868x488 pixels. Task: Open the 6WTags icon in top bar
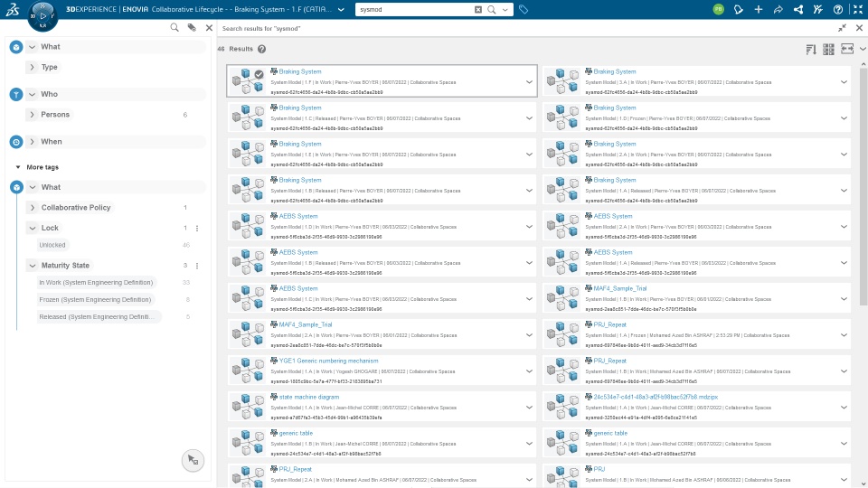(x=524, y=9)
